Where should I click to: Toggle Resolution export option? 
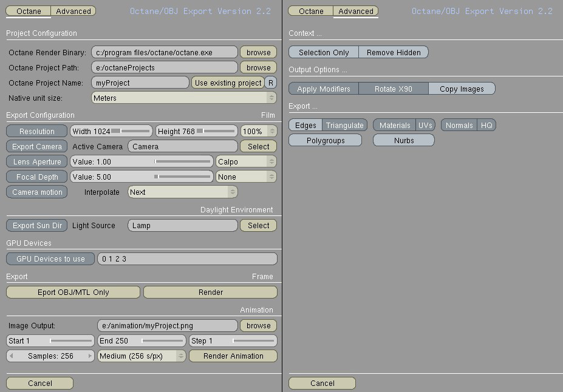tap(36, 131)
